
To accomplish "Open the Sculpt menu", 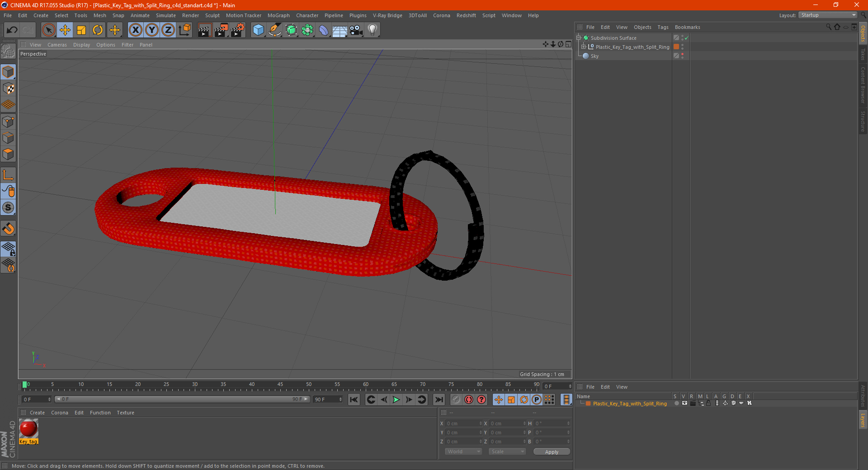I will (212, 15).
